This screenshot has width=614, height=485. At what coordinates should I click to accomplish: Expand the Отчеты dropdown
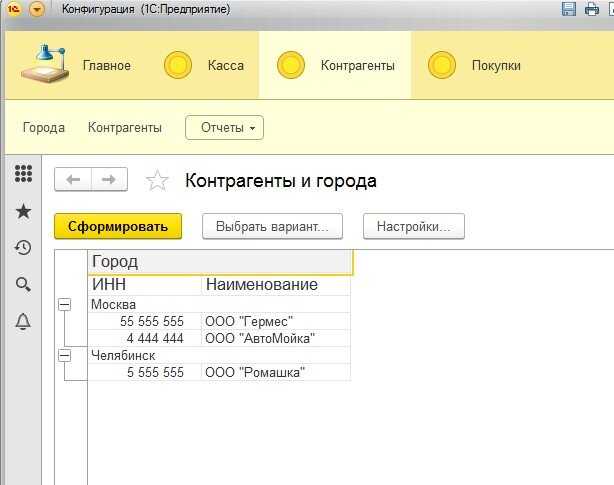point(224,127)
